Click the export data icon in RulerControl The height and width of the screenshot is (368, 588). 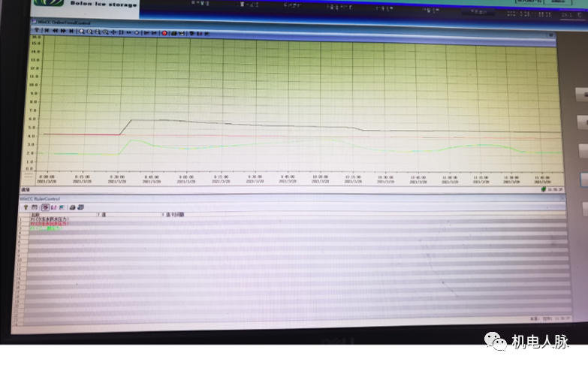tap(80, 207)
